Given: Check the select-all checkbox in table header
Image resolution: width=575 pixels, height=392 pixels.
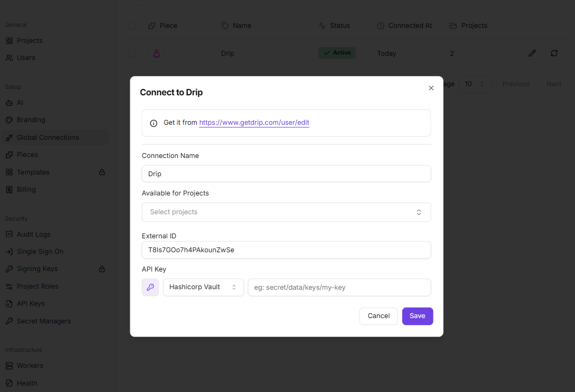Looking at the screenshot, I should [x=132, y=25].
